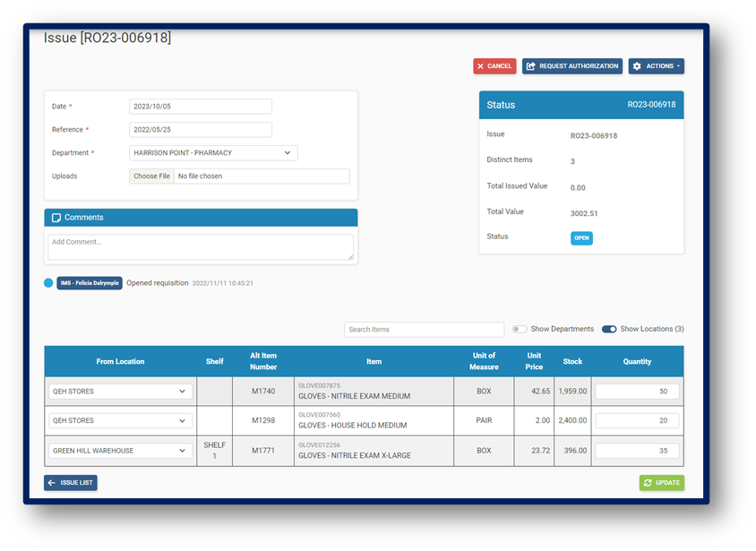Open the Actions dropdown menu

656,66
